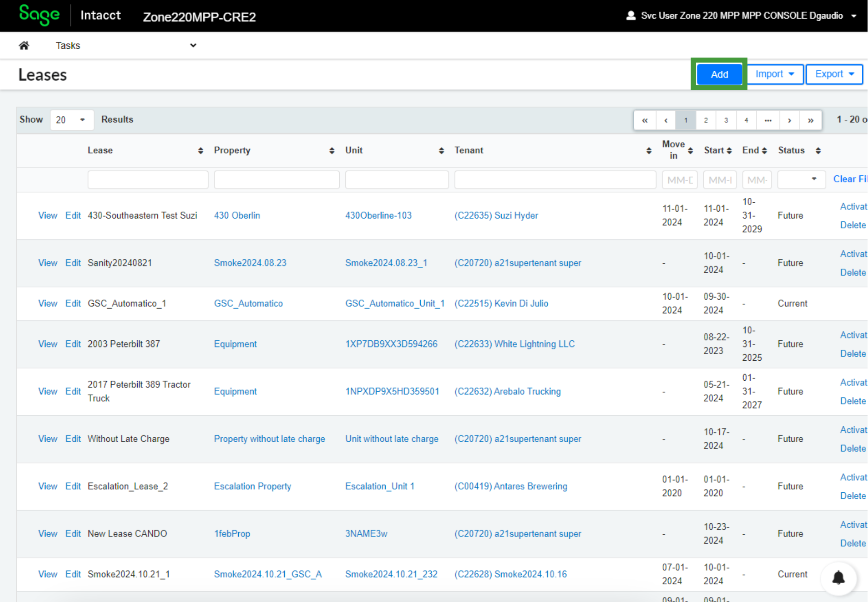Click the Add lease button
Image resolution: width=868 pixels, height=602 pixels.
point(719,74)
